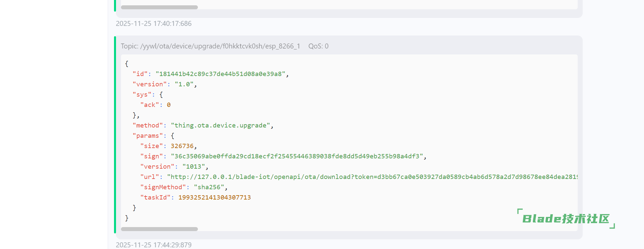Click the horizontal scrollbar under the upgrade JSON
The height and width of the screenshot is (249, 644).
coord(159,229)
